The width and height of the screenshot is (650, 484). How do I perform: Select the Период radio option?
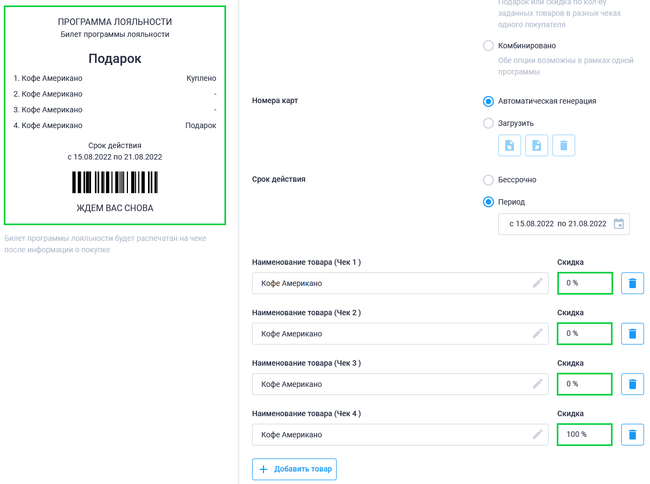pyautogui.click(x=488, y=202)
